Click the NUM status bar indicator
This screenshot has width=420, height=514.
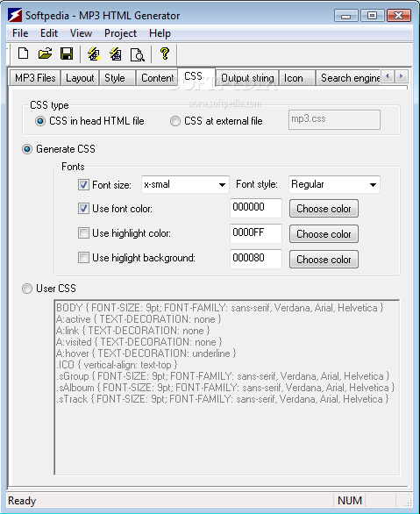(350, 501)
